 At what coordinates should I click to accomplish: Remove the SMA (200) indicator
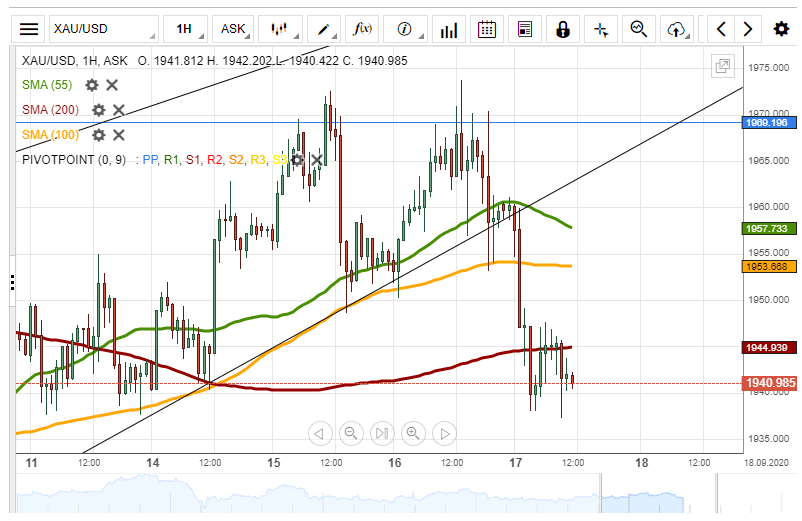point(118,110)
